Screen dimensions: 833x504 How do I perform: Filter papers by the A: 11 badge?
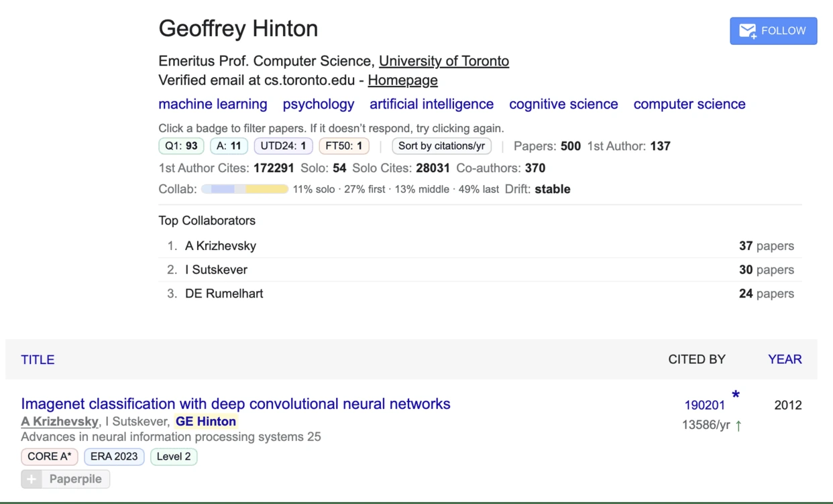[x=229, y=146]
